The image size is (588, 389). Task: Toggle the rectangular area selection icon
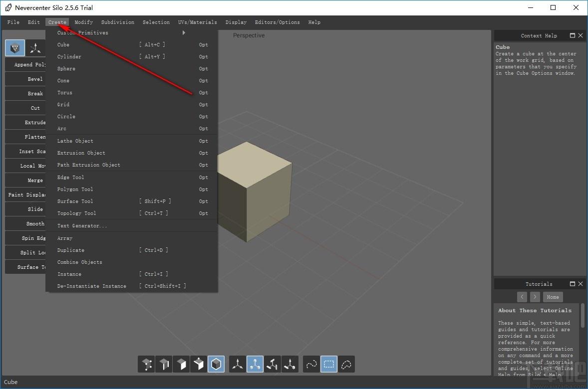(329, 364)
